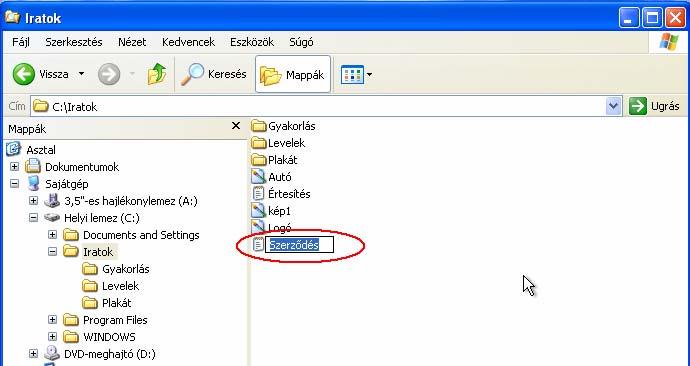Expand the DVD-meghajtó (D:) node
Screen dimensions: 690x366
coord(33,354)
